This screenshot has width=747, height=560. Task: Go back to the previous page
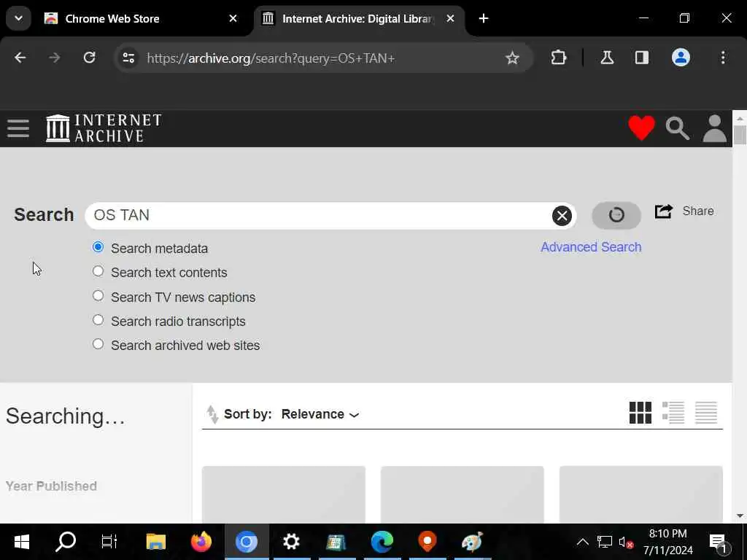(20, 58)
